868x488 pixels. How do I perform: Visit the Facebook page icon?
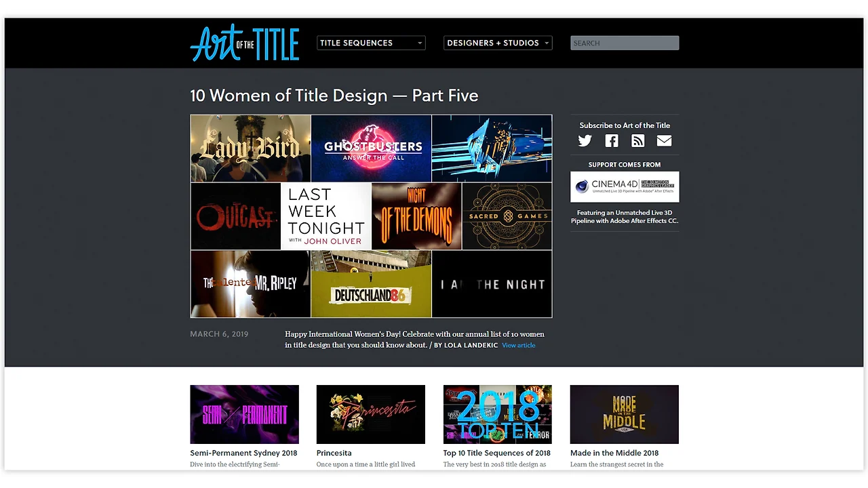(612, 141)
